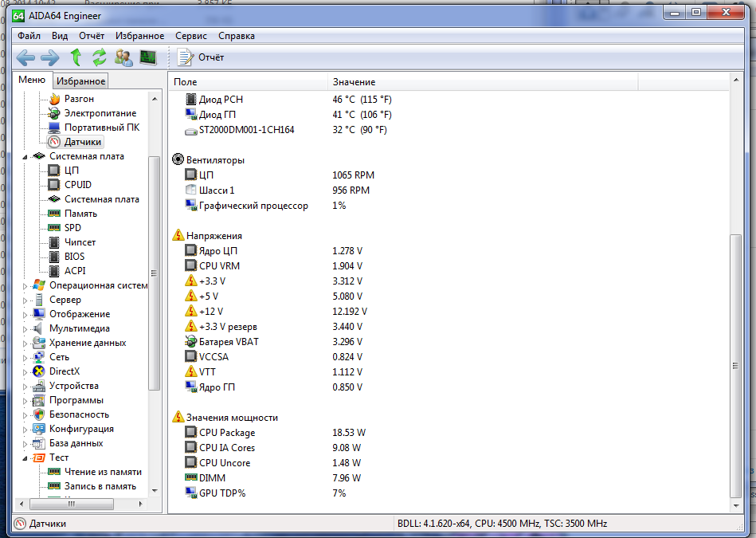Click the Устройства icon in tree
This screenshot has width=756, height=538.
[x=38, y=386]
